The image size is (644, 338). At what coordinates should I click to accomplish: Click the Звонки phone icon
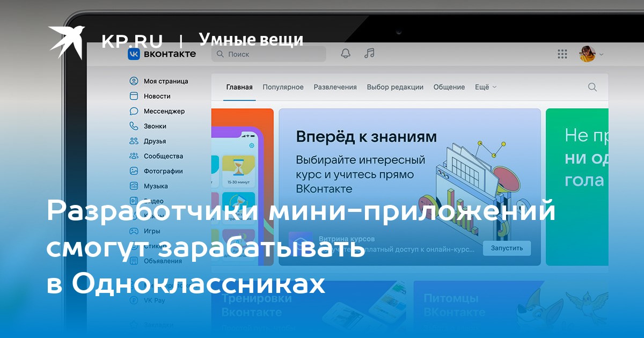[134, 126]
